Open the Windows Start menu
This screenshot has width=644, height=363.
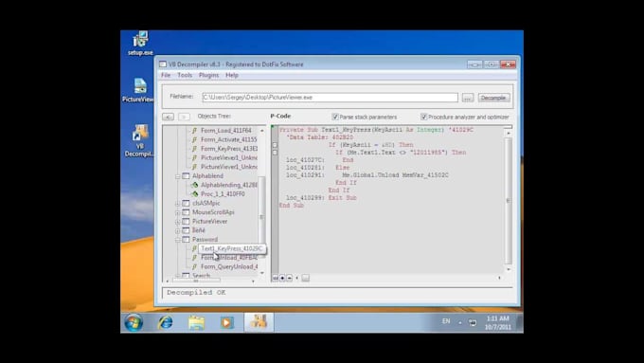pos(134,322)
